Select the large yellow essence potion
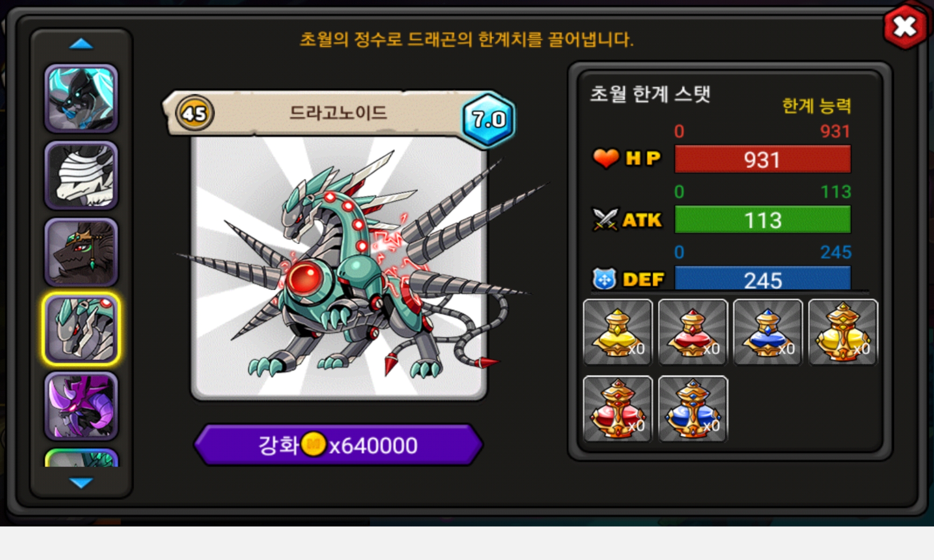 click(843, 332)
